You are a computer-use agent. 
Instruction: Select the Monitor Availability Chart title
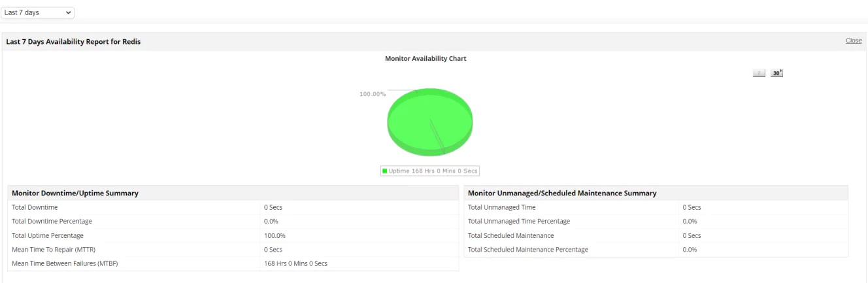(x=426, y=59)
